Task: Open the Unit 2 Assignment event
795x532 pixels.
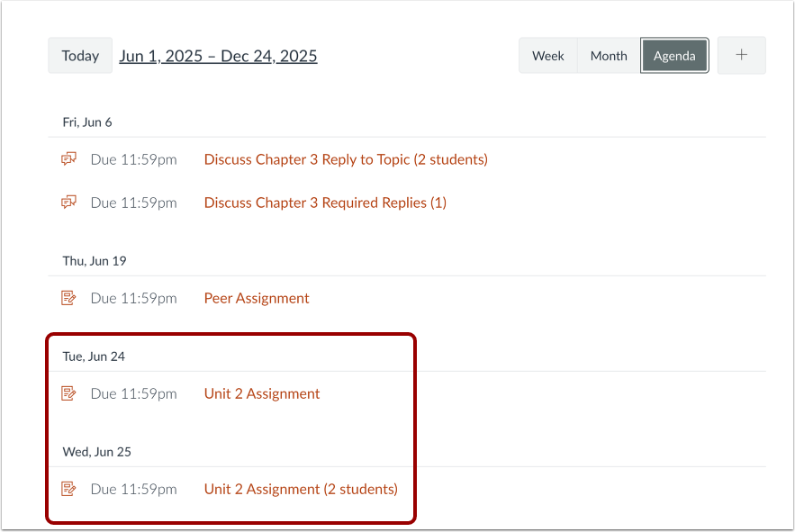Action: coord(261,392)
